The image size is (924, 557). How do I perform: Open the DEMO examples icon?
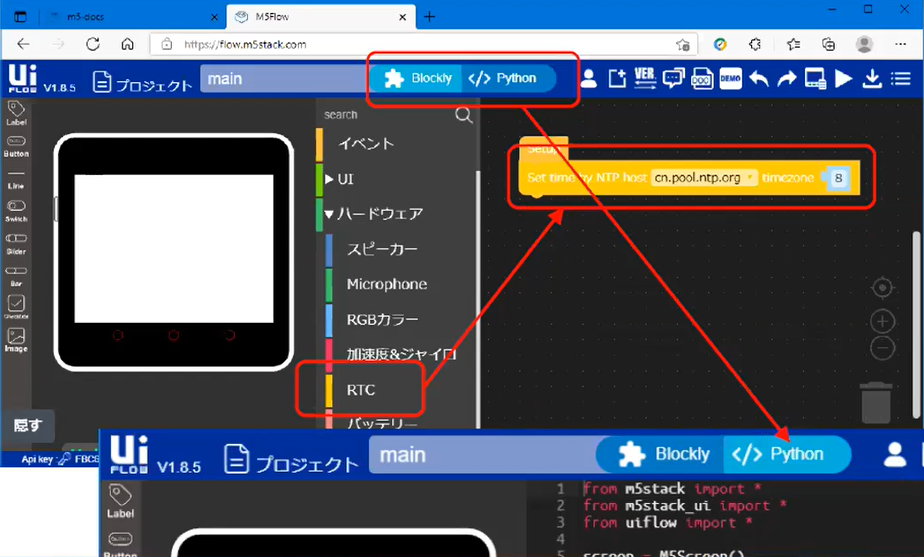pyautogui.click(x=730, y=79)
